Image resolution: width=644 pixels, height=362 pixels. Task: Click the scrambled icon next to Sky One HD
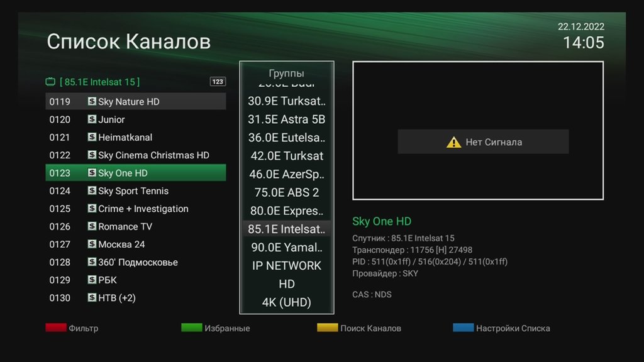[x=91, y=172]
